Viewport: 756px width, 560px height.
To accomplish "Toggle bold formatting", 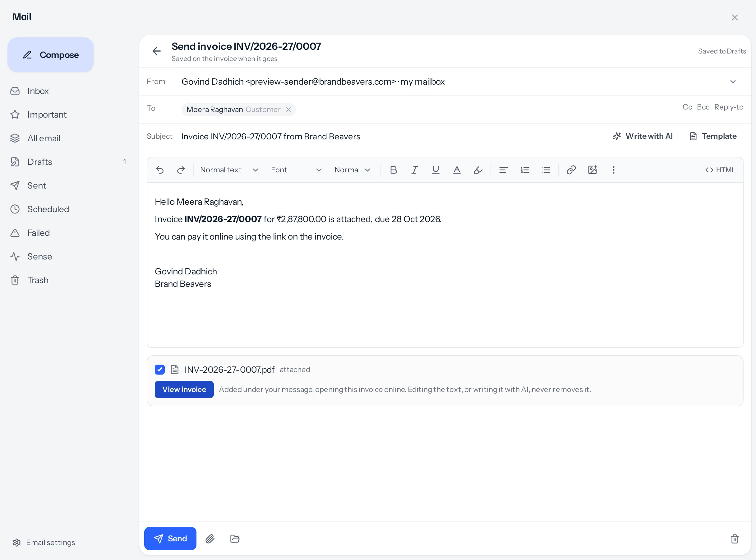I will click(393, 170).
